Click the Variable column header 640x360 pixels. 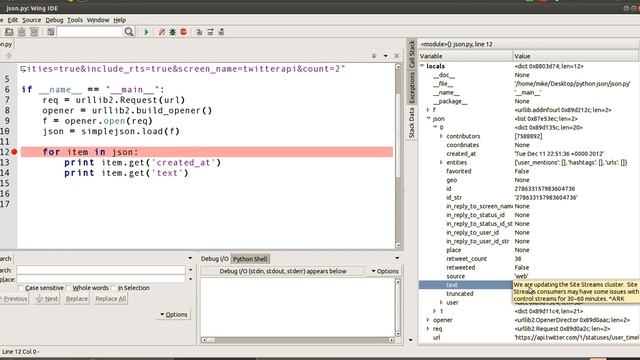coord(466,56)
